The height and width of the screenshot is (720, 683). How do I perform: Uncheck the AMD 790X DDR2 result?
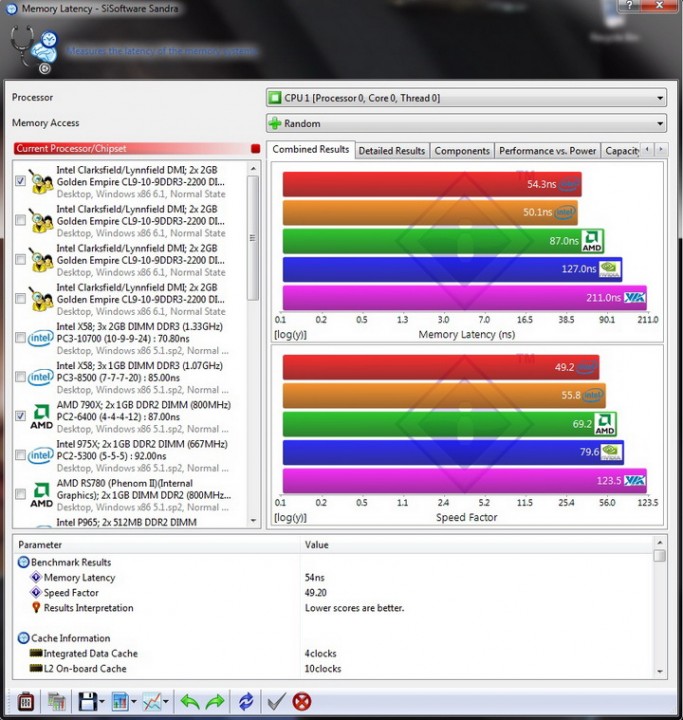pyautogui.click(x=20, y=416)
